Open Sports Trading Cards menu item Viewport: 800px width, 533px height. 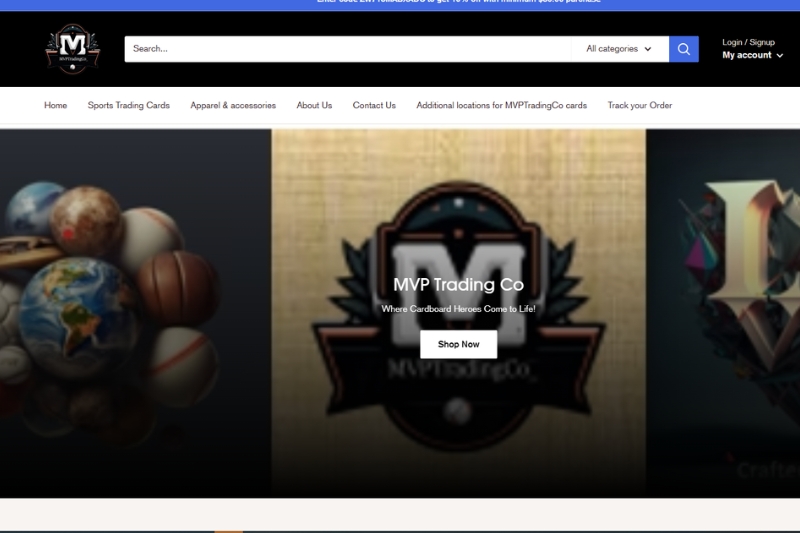pyautogui.click(x=129, y=105)
